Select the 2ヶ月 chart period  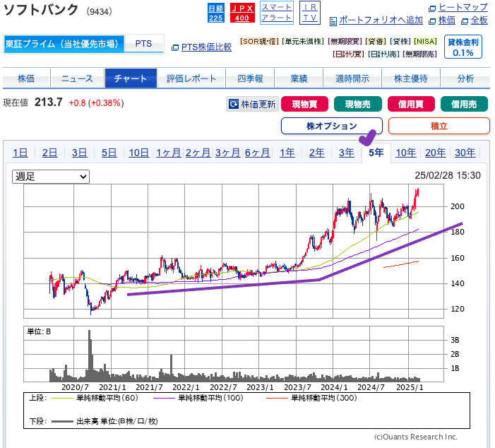pyautogui.click(x=198, y=153)
